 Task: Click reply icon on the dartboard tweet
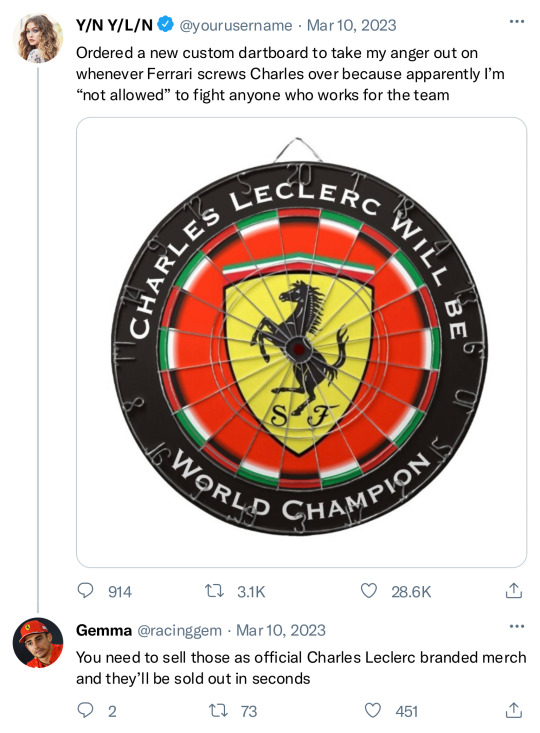pos(85,591)
